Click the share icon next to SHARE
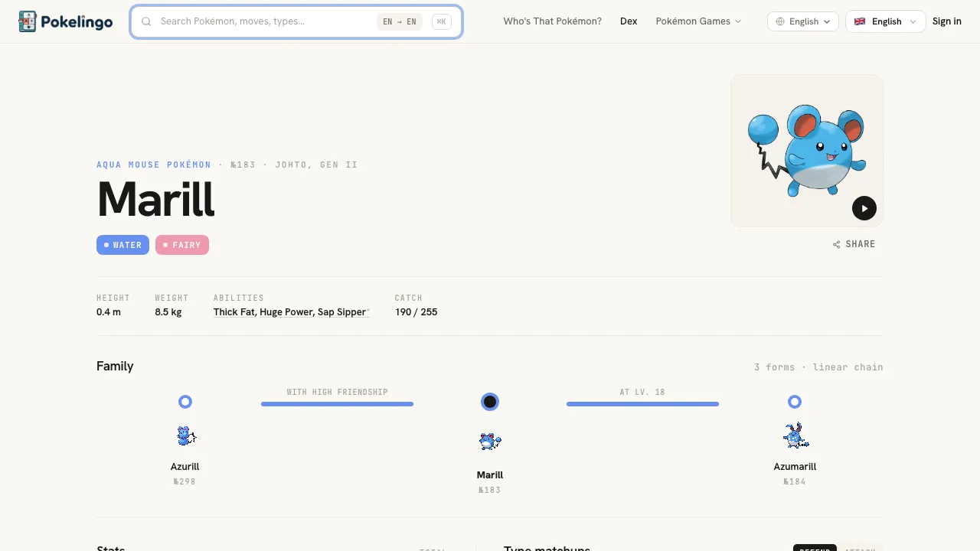The width and height of the screenshot is (980, 551). (837, 244)
